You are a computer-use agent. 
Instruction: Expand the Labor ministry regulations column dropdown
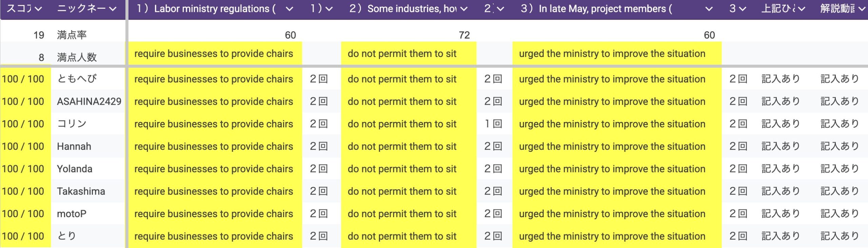(x=289, y=9)
